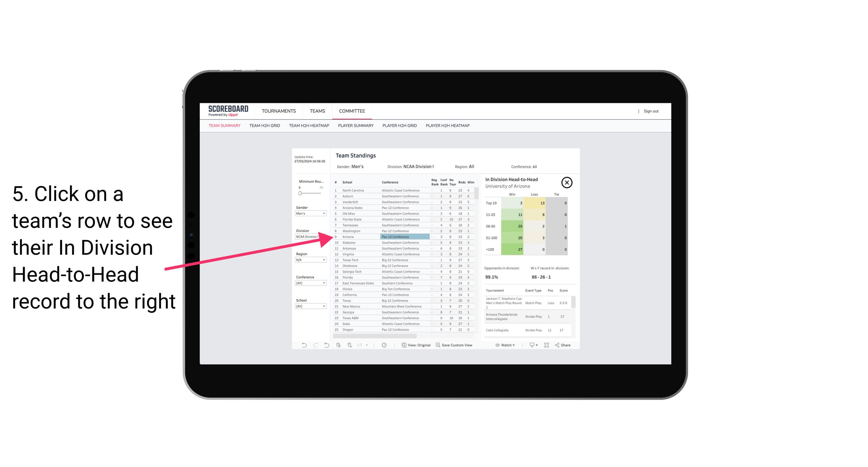Click the undo arrow icon

point(302,345)
